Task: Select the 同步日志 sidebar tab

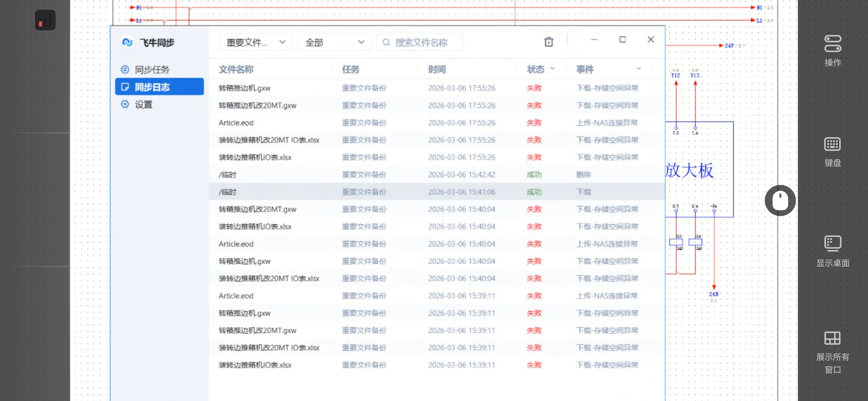Action: [x=159, y=87]
